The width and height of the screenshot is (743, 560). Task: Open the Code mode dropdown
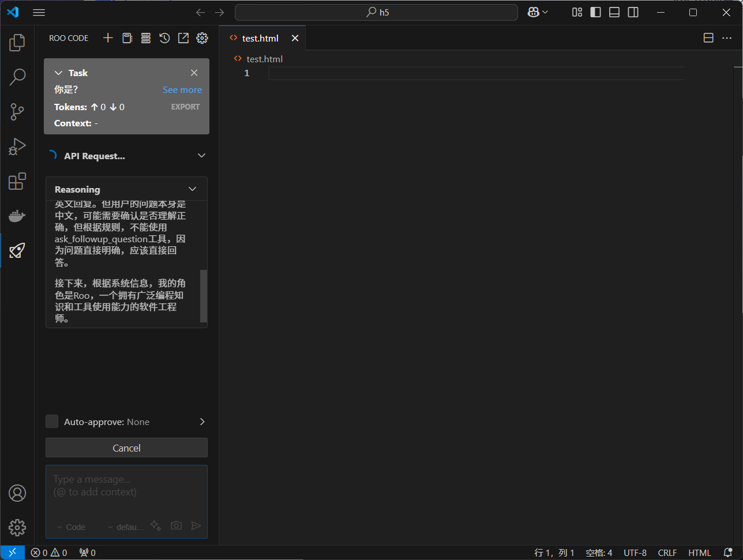(72, 527)
